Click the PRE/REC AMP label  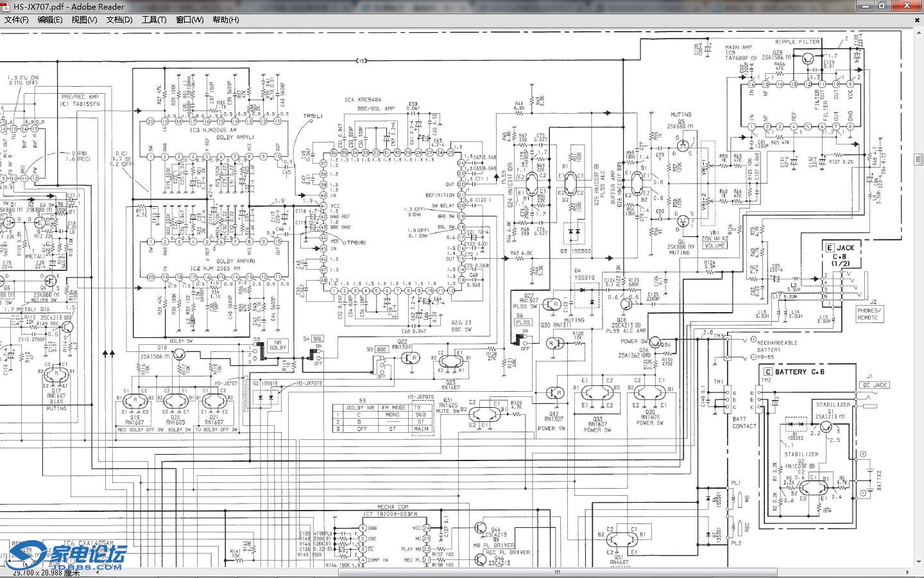(80, 97)
